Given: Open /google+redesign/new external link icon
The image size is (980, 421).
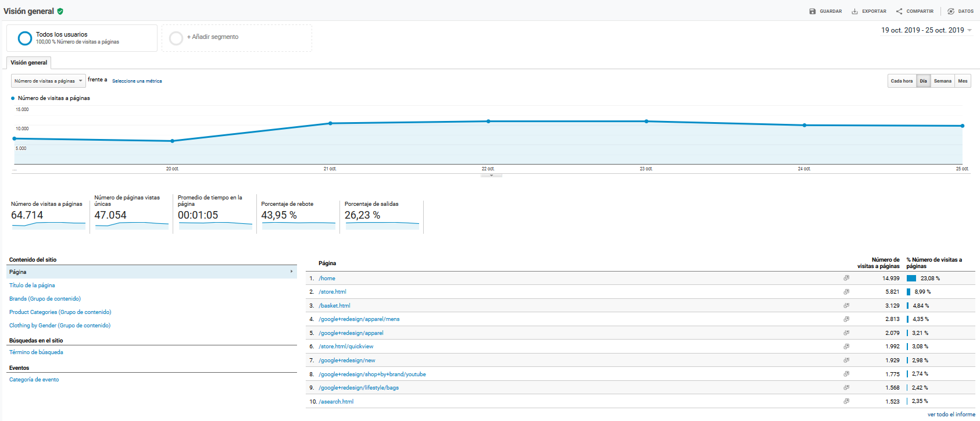Looking at the screenshot, I should coord(846,361).
